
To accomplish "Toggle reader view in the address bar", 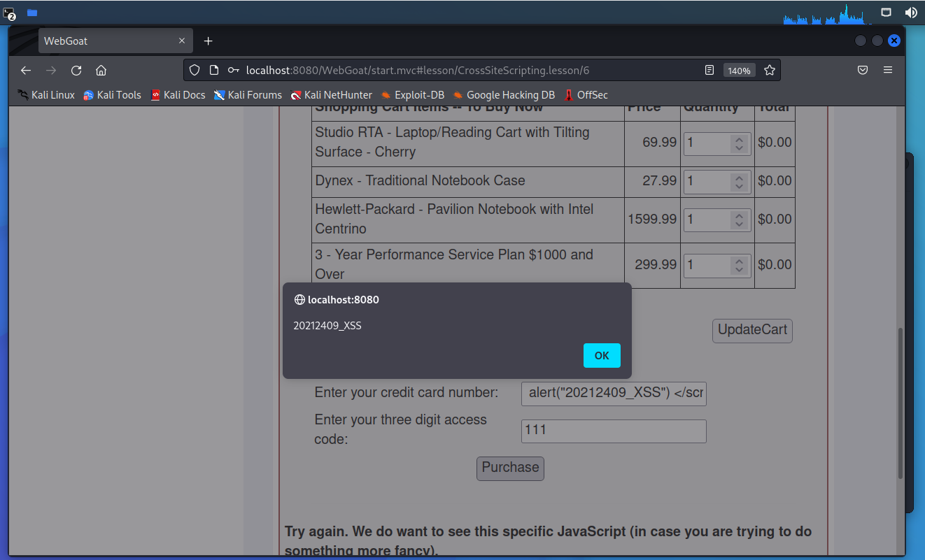I will coord(709,70).
